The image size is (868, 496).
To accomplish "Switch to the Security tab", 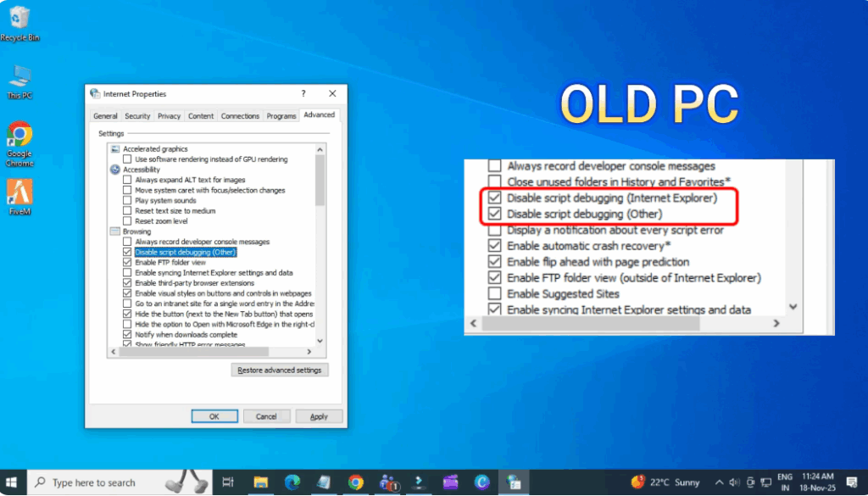I will tap(137, 116).
